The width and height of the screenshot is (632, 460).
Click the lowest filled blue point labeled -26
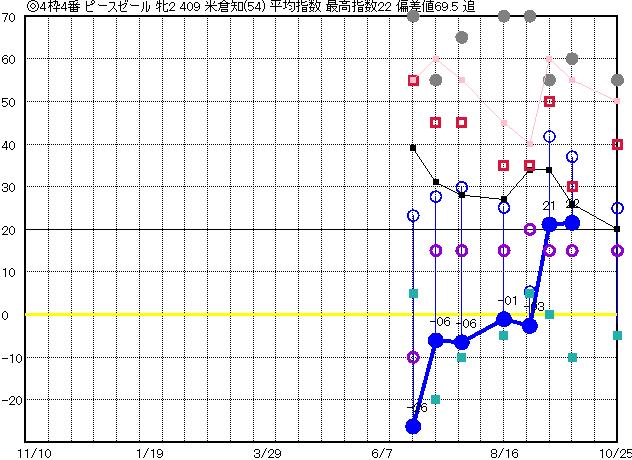pos(413,426)
